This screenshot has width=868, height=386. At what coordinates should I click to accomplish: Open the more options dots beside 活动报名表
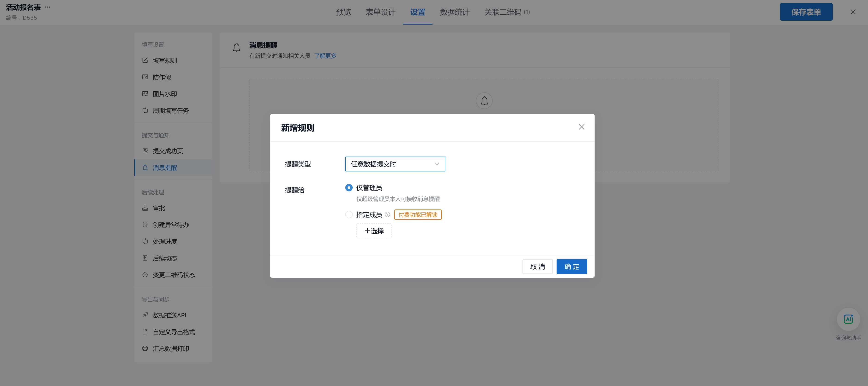click(47, 7)
